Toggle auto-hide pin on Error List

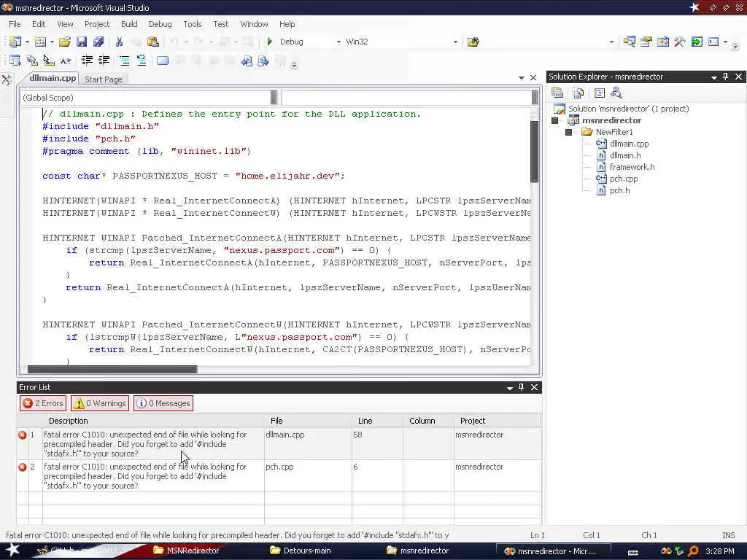coord(521,387)
